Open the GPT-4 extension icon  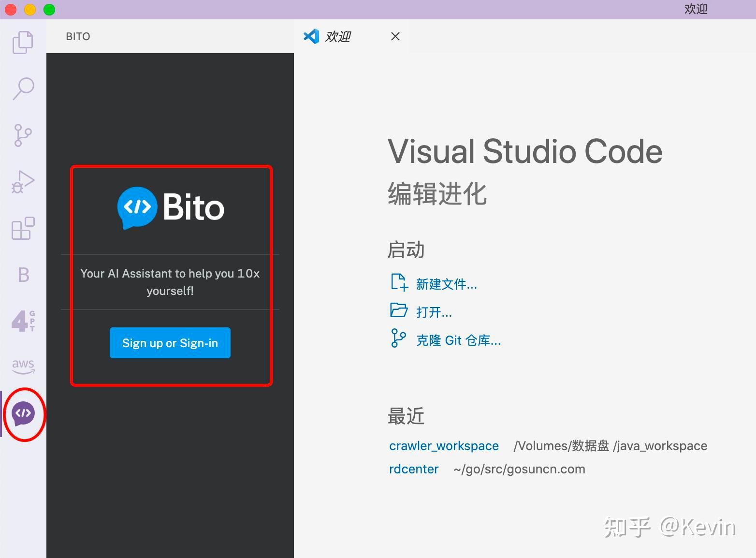23,321
